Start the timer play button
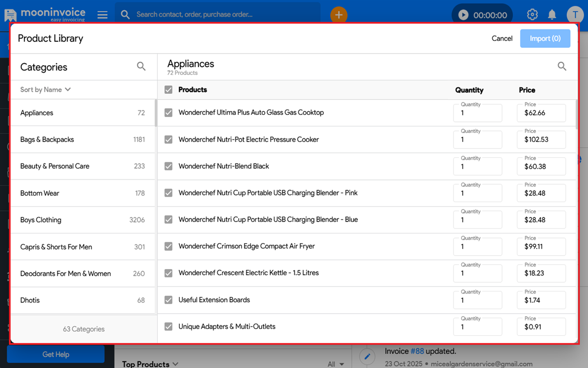 point(463,15)
